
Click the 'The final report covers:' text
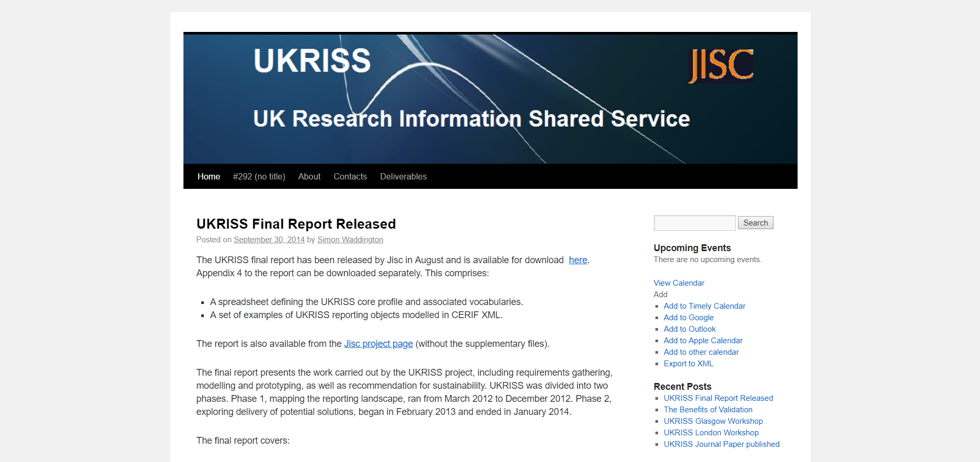243,441
